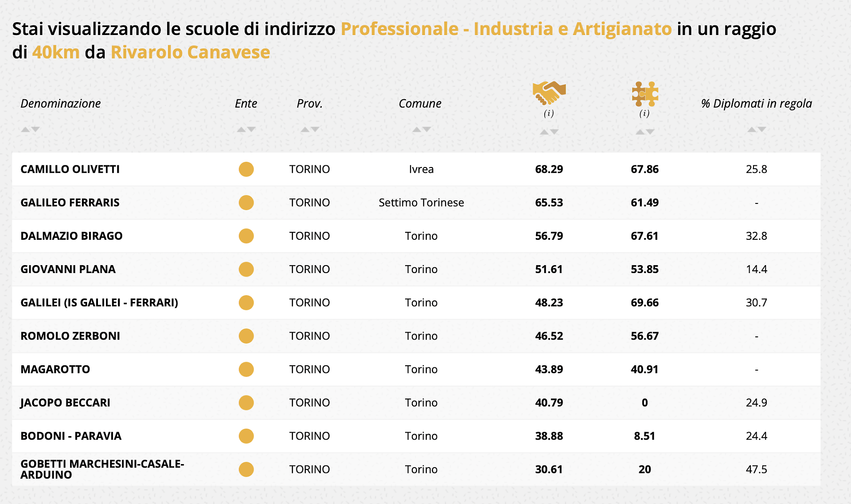Click the Ente column header
The image size is (851, 504).
[246, 103]
